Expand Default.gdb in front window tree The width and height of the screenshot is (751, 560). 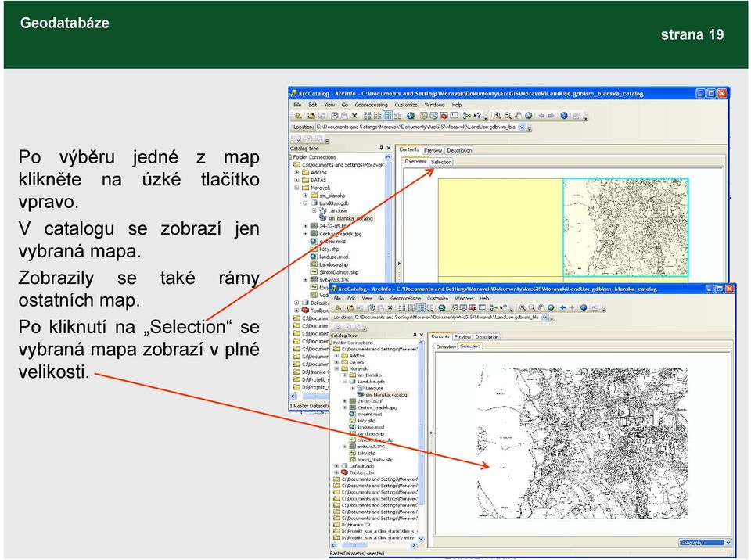336,465
